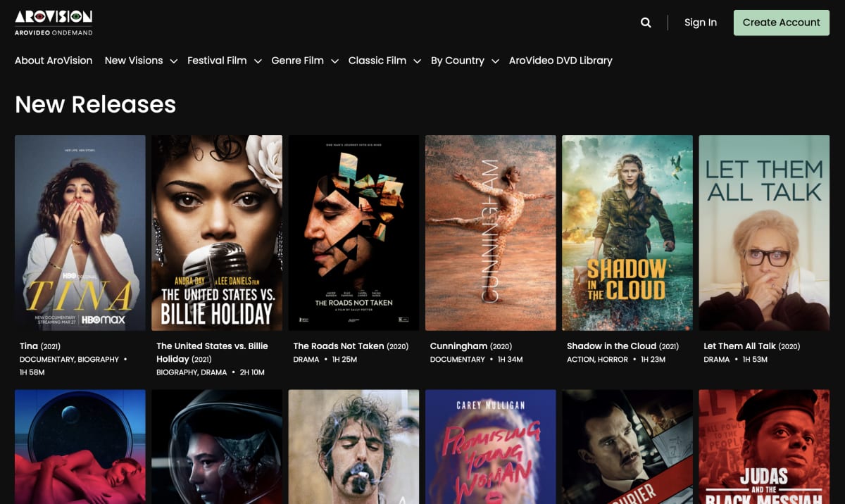Click the Cunningham (2020) title link

coord(471,346)
